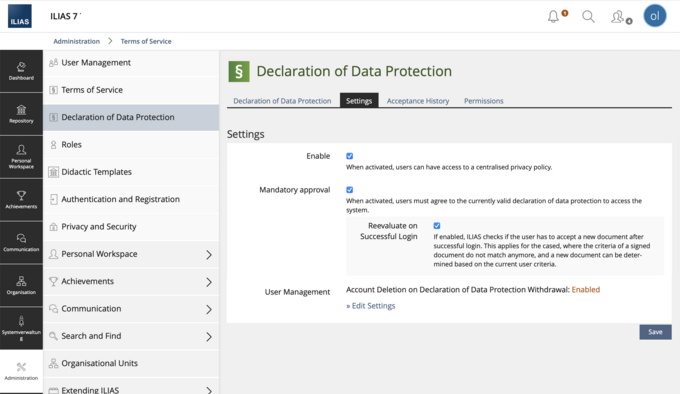680x394 pixels.
Task: Click the User Management list icon
Action: 53,63
